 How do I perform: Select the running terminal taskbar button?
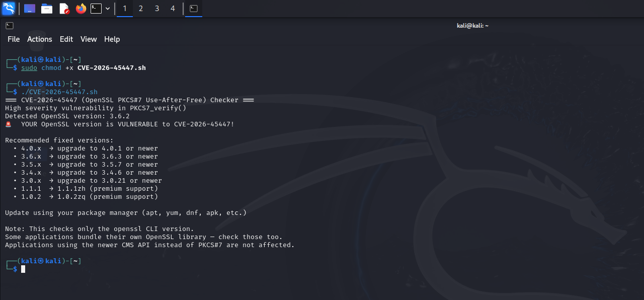[194, 9]
